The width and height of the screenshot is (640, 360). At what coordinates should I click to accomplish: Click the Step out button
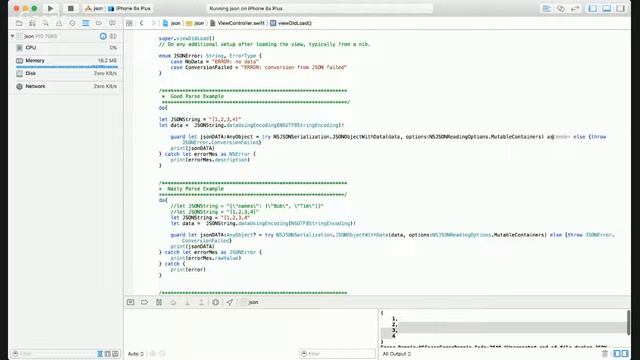tap(201, 302)
